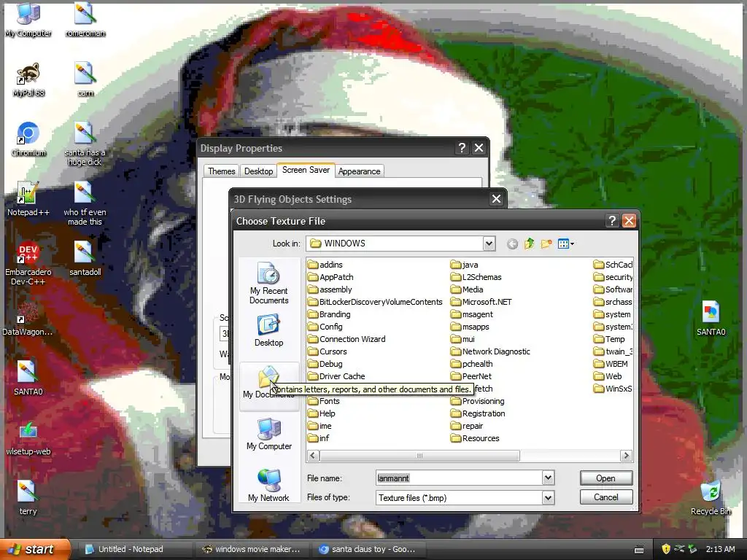Select the PeerNet folder
This screenshot has width=747, height=560.
pyautogui.click(x=471, y=376)
